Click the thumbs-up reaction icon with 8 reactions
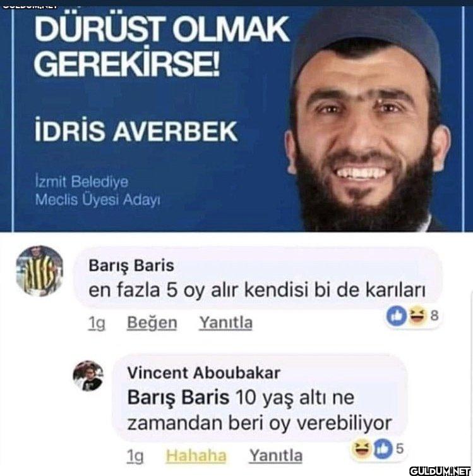The height and width of the screenshot is (476, 473). pyautogui.click(x=397, y=315)
